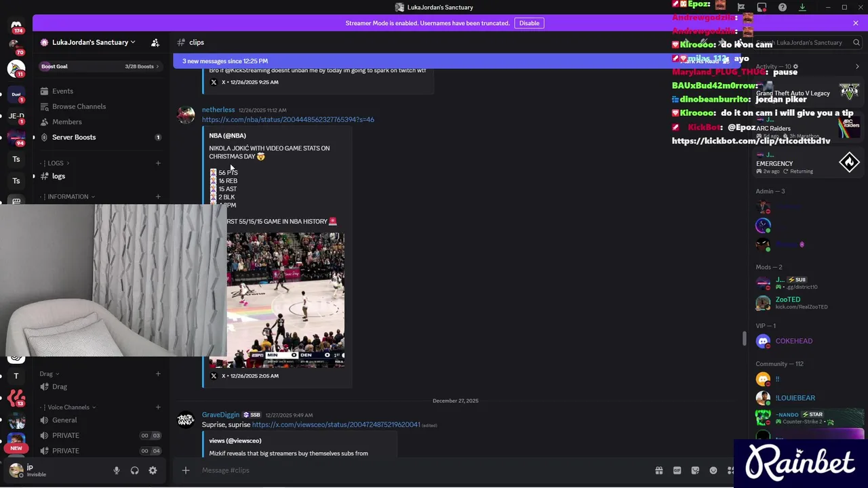The height and width of the screenshot is (488, 868).
Task: Toggle headphone deafen
Action: tap(134, 470)
